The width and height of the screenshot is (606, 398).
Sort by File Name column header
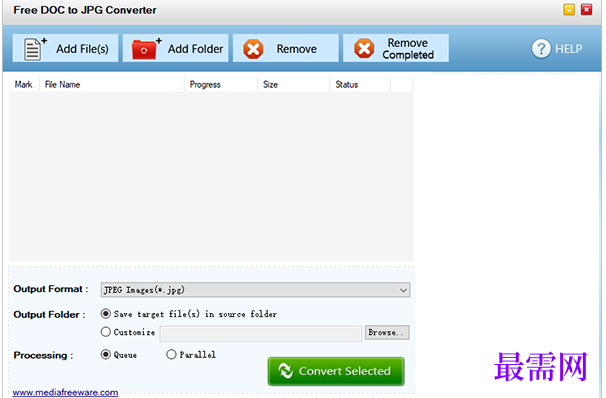(111, 85)
